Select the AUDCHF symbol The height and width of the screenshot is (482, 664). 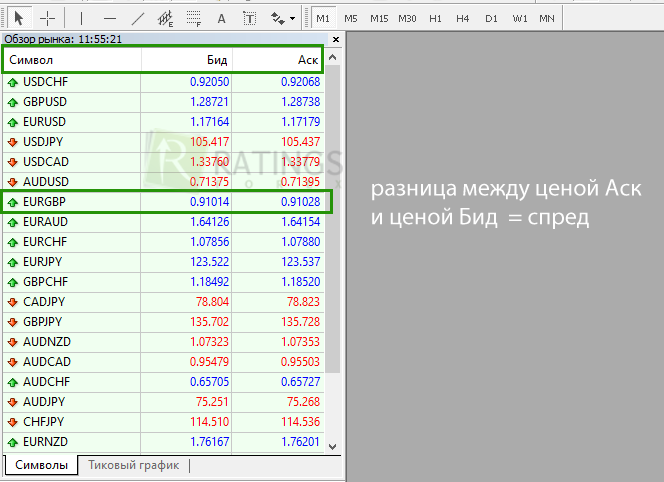point(46,382)
